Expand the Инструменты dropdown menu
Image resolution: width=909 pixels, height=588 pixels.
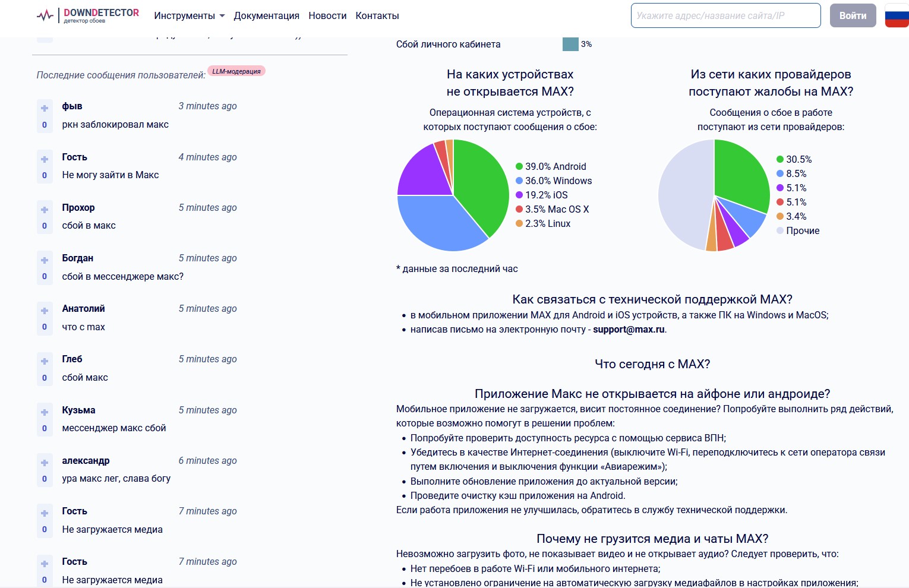[x=189, y=16]
